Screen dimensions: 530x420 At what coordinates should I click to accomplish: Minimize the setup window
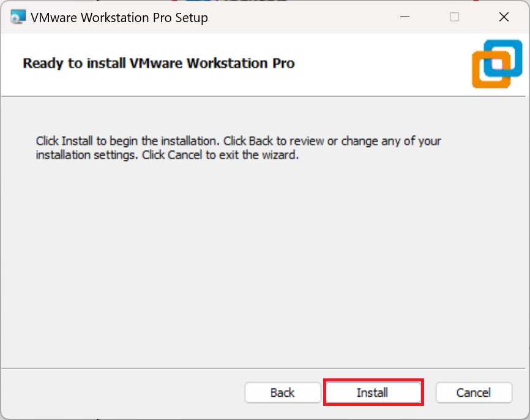pyautogui.click(x=405, y=17)
